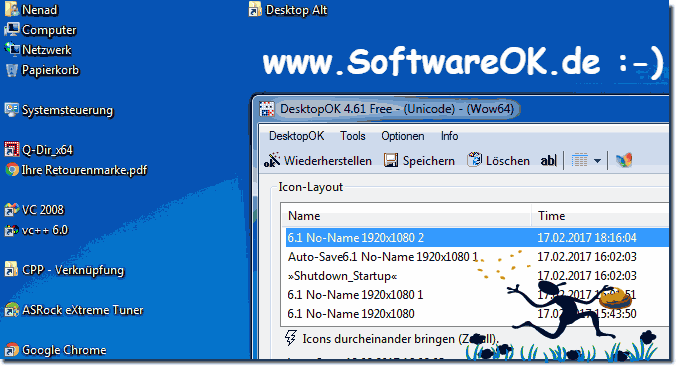Click the Wiederherstellen button label
Image resolution: width=676 pixels, height=366 pixels.
328,161
